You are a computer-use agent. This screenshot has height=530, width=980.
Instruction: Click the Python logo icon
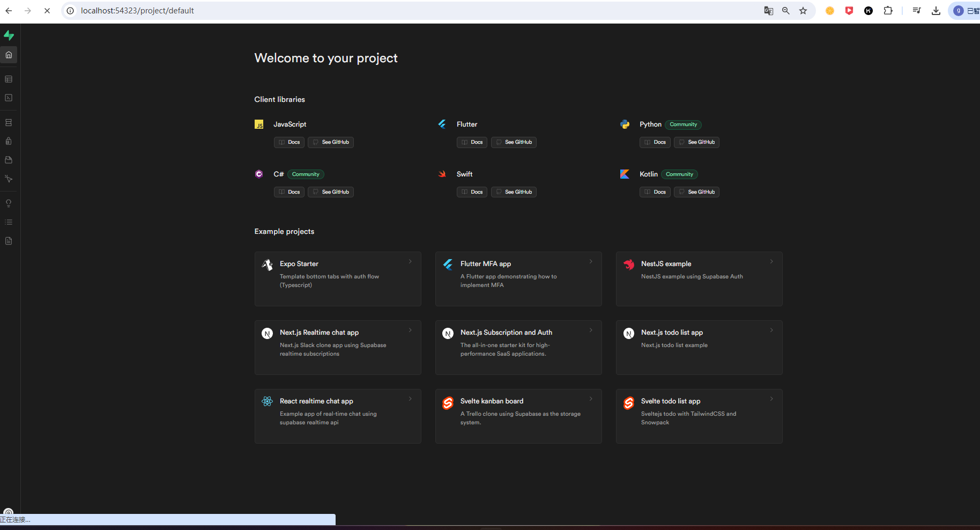(x=625, y=124)
